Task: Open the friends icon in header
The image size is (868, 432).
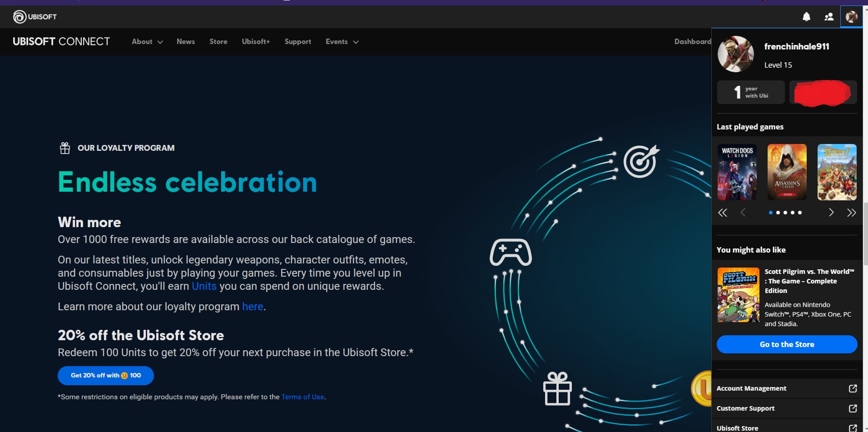Action: (829, 17)
